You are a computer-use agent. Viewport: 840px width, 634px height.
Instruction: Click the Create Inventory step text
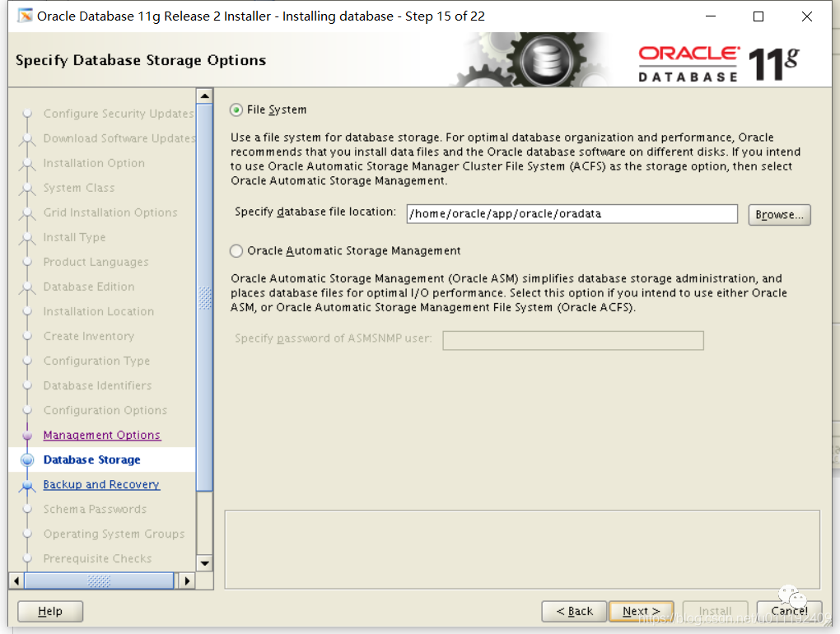(88, 336)
